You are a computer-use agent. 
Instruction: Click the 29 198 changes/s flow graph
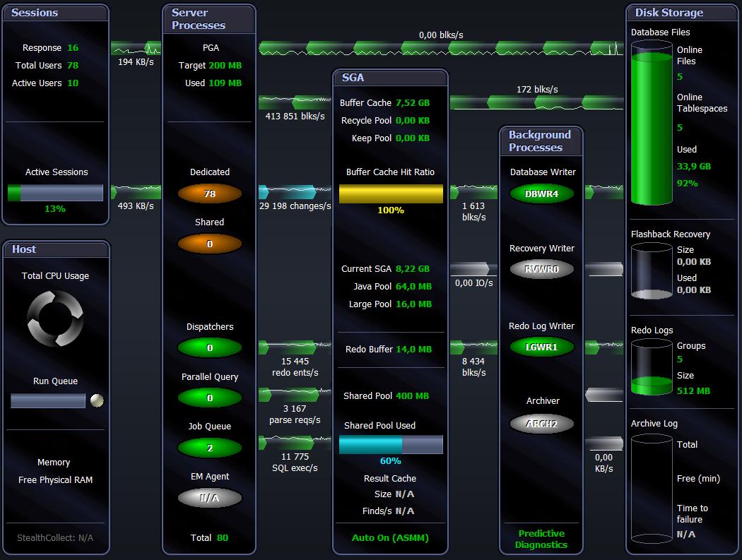[x=295, y=192]
